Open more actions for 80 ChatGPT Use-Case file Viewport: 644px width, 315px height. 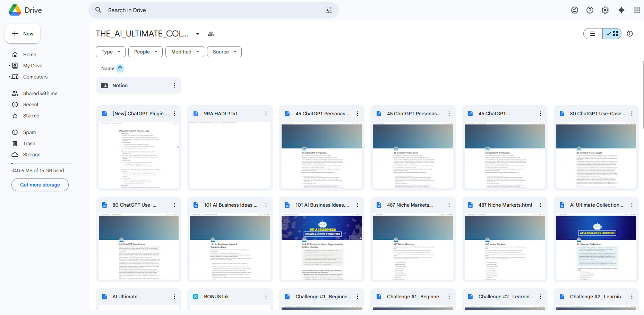(x=632, y=114)
